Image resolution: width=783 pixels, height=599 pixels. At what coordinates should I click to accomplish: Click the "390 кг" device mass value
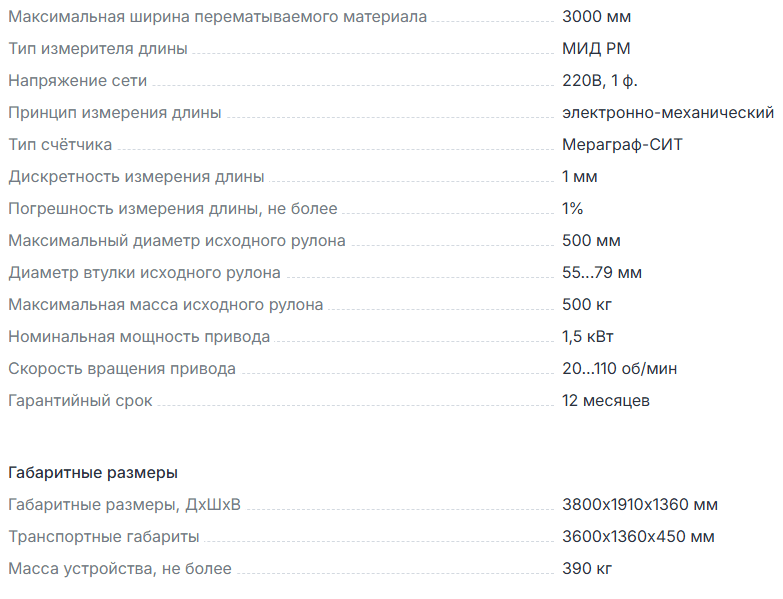tap(590, 569)
